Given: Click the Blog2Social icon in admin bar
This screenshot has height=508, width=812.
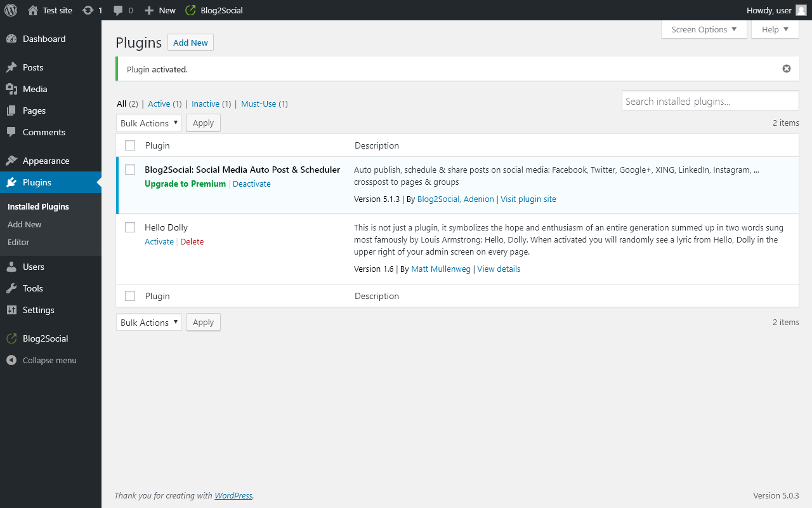Looking at the screenshot, I should [x=190, y=10].
